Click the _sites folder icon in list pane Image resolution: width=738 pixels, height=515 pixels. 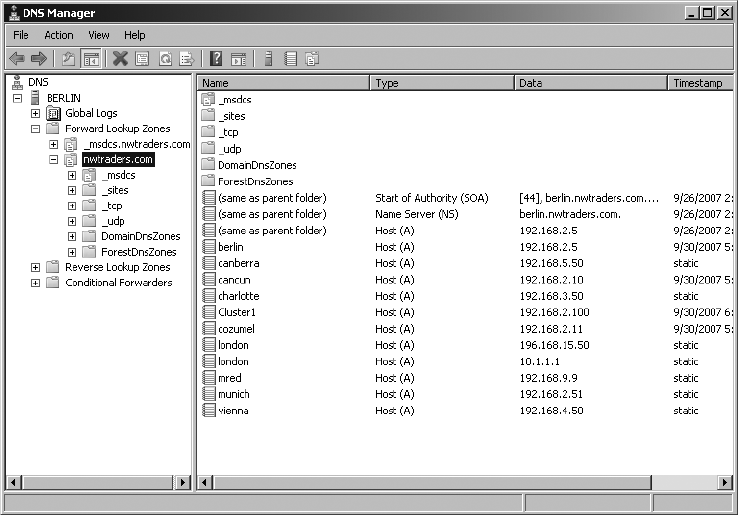point(208,116)
